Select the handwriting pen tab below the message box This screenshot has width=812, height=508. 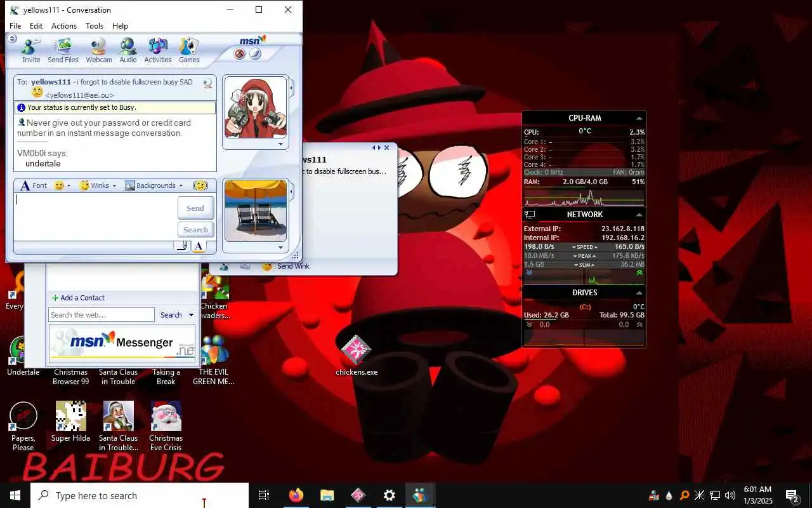pyautogui.click(x=182, y=246)
